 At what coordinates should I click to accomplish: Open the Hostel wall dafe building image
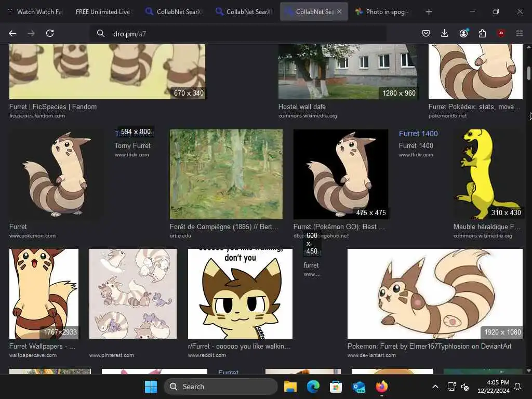(x=348, y=72)
